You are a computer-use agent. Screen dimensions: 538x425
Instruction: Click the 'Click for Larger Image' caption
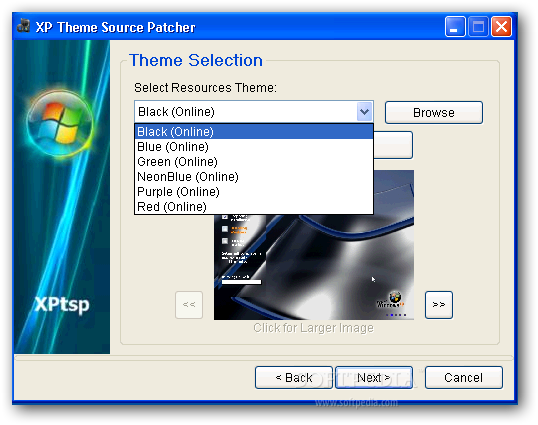tap(313, 328)
